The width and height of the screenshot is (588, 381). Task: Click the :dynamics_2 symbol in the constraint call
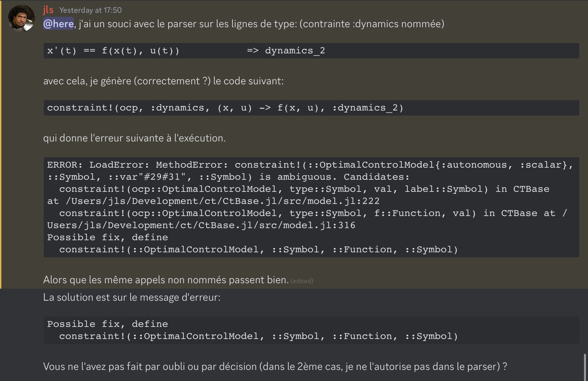point(365,108)
